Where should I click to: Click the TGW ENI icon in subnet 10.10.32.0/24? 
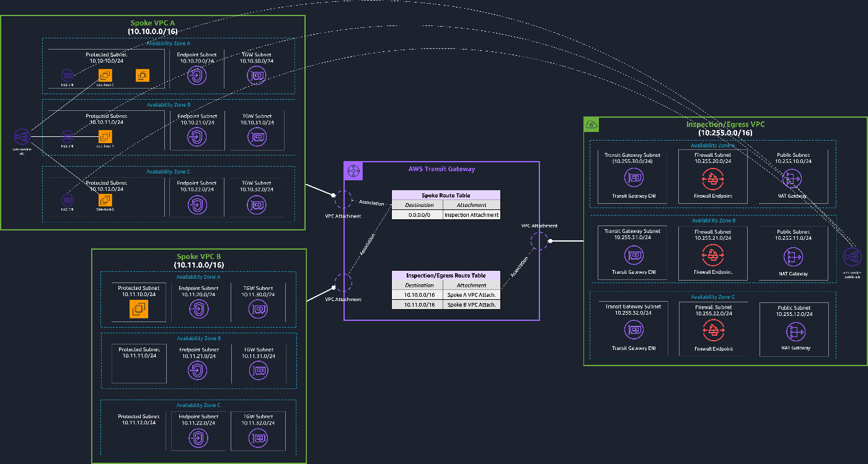(x=257, y=204)
